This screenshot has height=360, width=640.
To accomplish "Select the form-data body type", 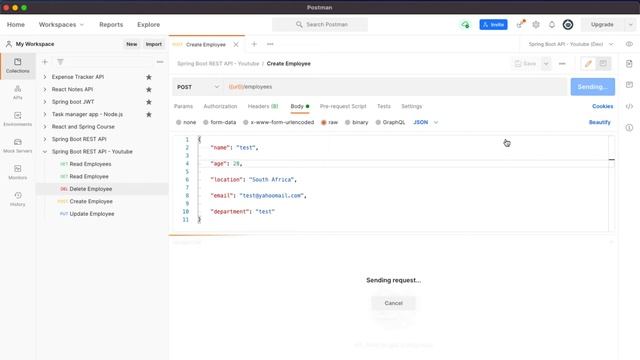I will [x=220, y=122].
